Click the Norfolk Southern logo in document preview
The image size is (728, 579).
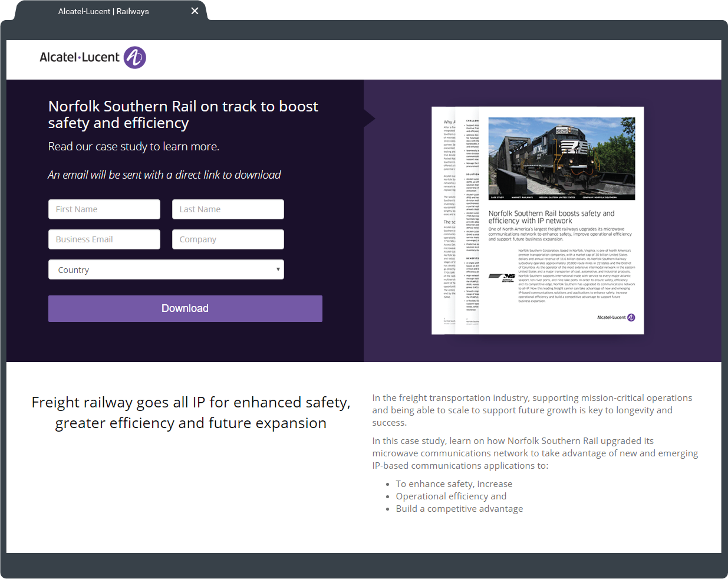coord(502,277)
